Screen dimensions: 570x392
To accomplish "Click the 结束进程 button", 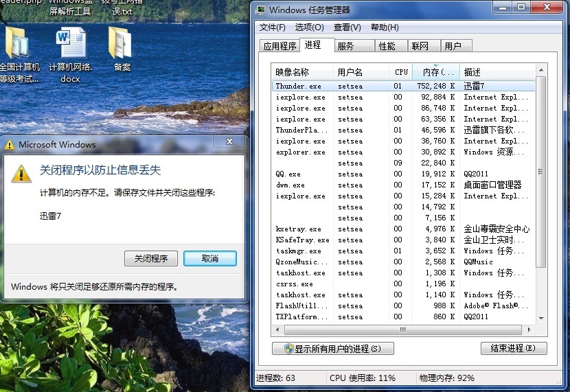I will point(513,348).
